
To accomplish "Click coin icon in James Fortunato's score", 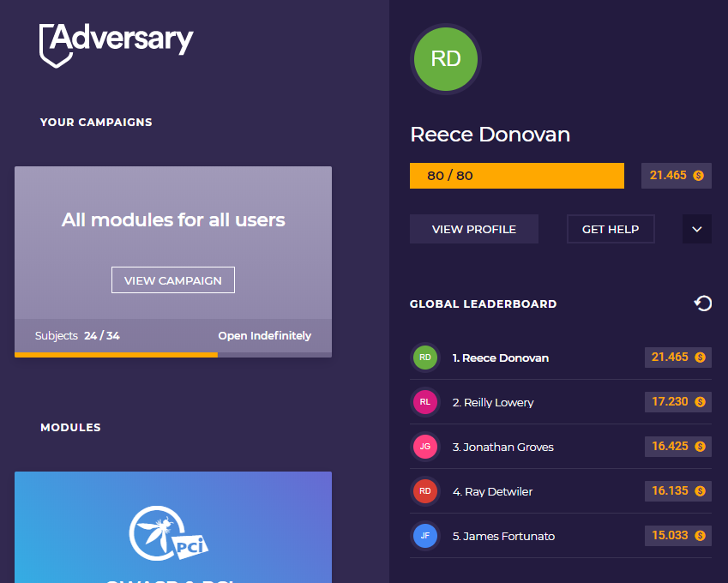I will tap(701, 536).
